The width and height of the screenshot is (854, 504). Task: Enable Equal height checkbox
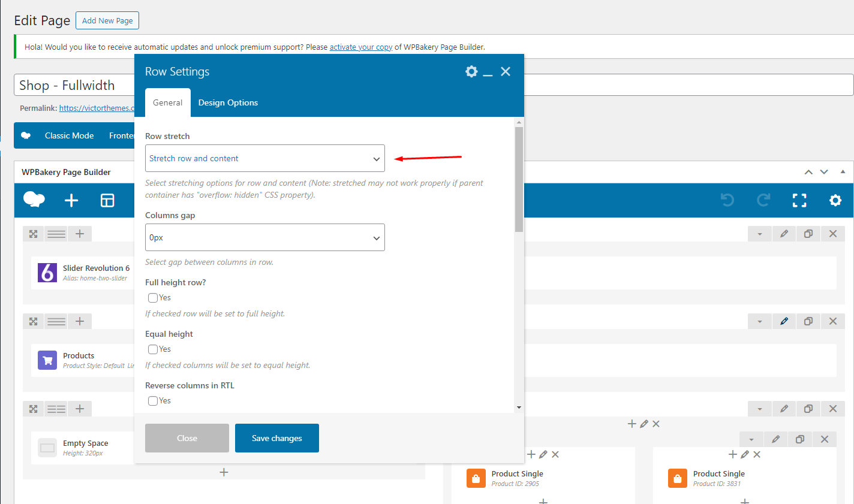pyautogui.click(x=153, y=349)
